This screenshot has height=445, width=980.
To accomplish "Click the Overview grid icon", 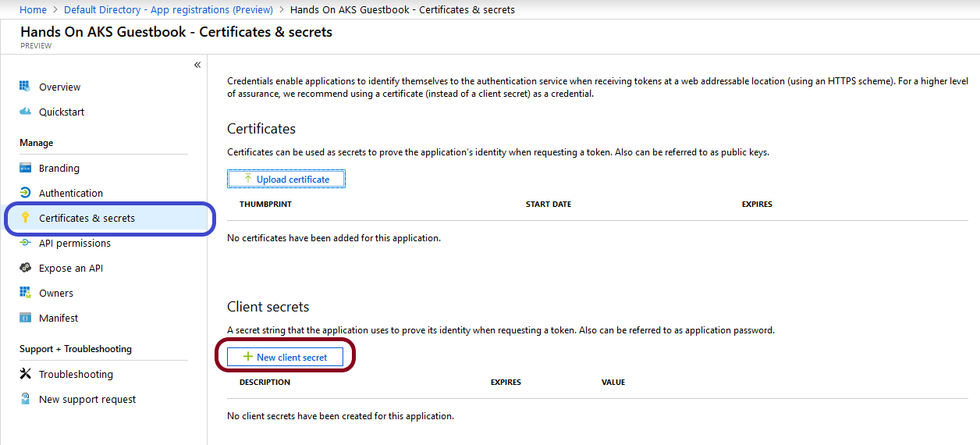I will point(24,87).
